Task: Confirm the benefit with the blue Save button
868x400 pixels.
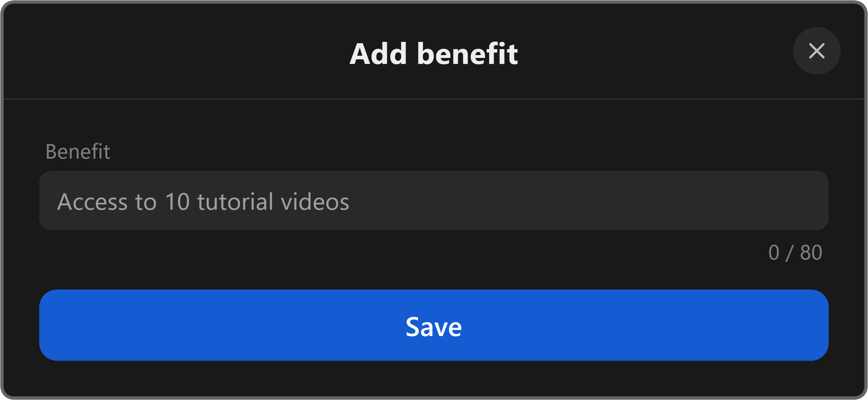Action: click(x=434, y=325)
